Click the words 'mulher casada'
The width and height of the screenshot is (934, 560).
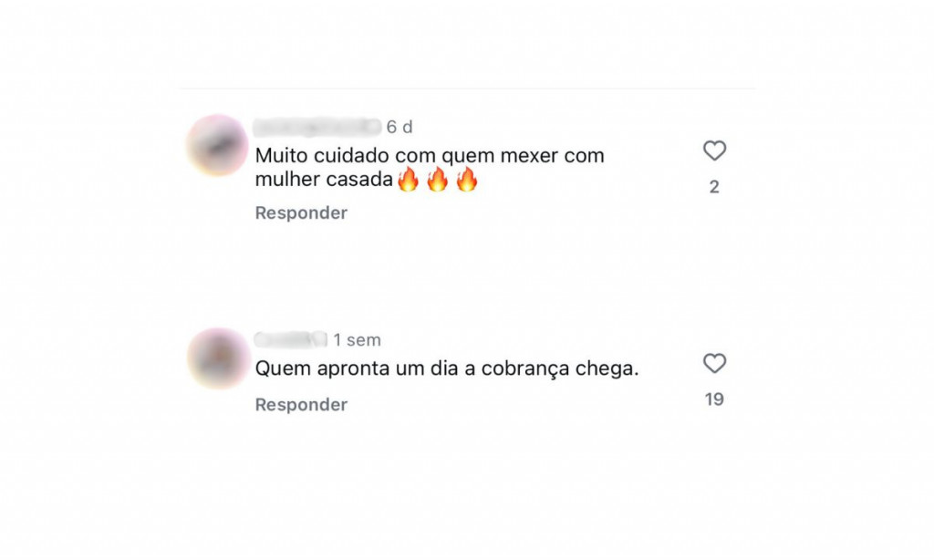tap(324, 180)
